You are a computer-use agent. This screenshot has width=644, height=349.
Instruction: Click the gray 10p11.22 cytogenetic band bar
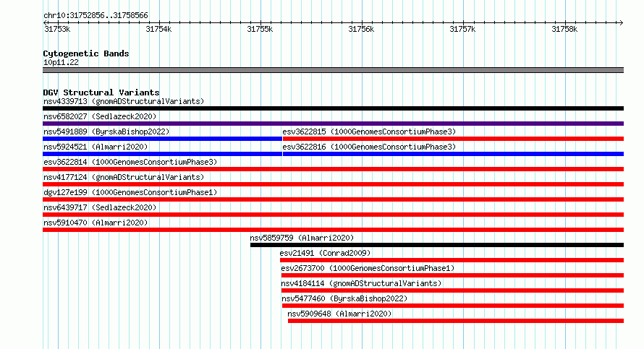tap(333, 70)
